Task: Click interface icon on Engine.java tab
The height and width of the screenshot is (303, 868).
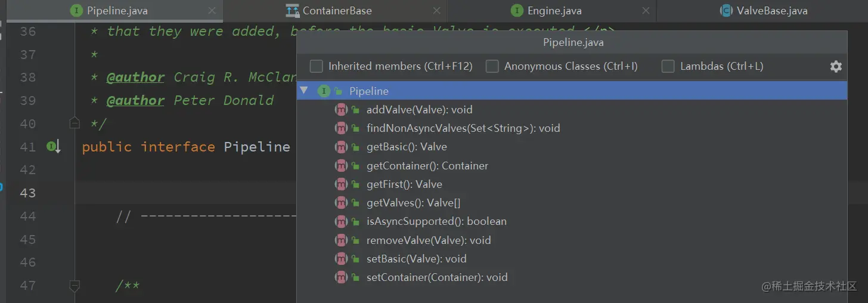Action: (x=517, y=11)
